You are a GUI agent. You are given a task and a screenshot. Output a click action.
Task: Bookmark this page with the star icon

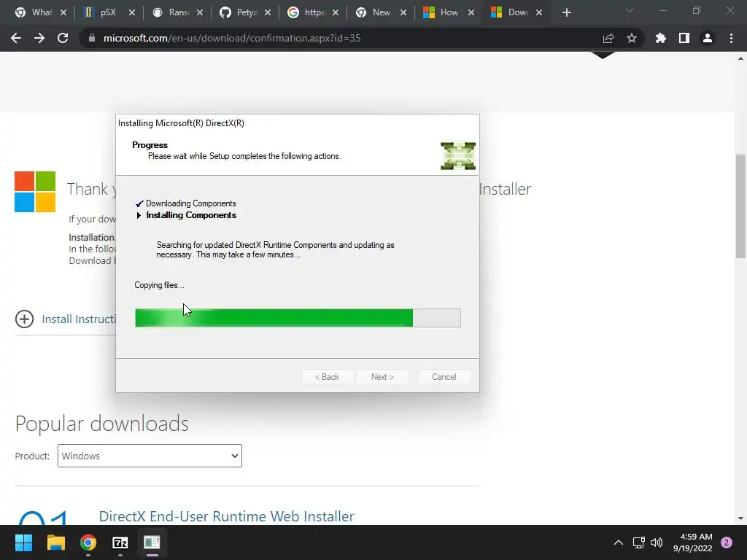click(632, 38)
